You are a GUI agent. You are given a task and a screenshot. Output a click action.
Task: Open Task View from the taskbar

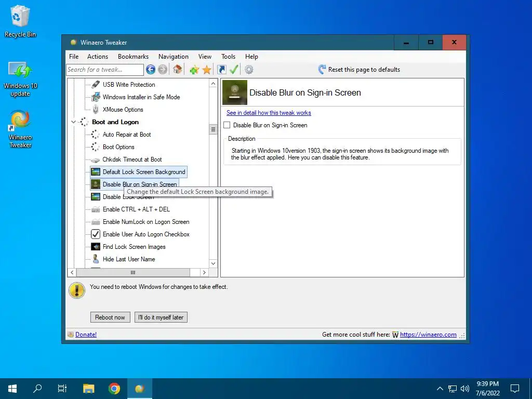(x=62, y=389)
